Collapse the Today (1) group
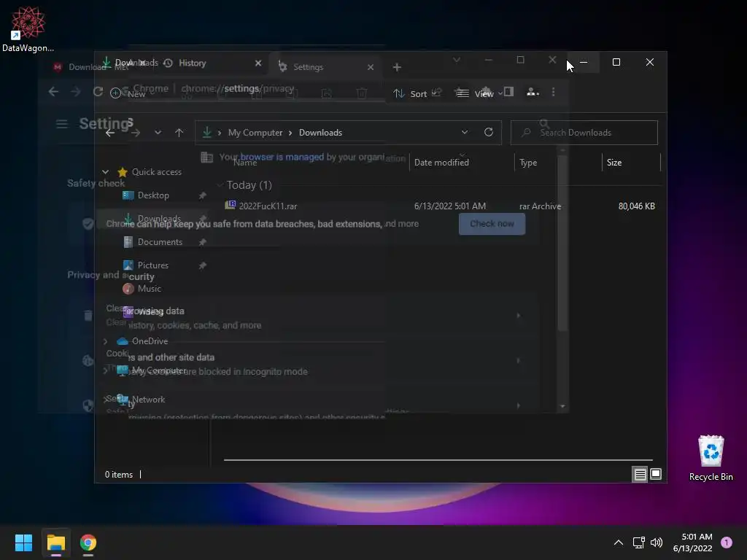 tap(220, 185)
